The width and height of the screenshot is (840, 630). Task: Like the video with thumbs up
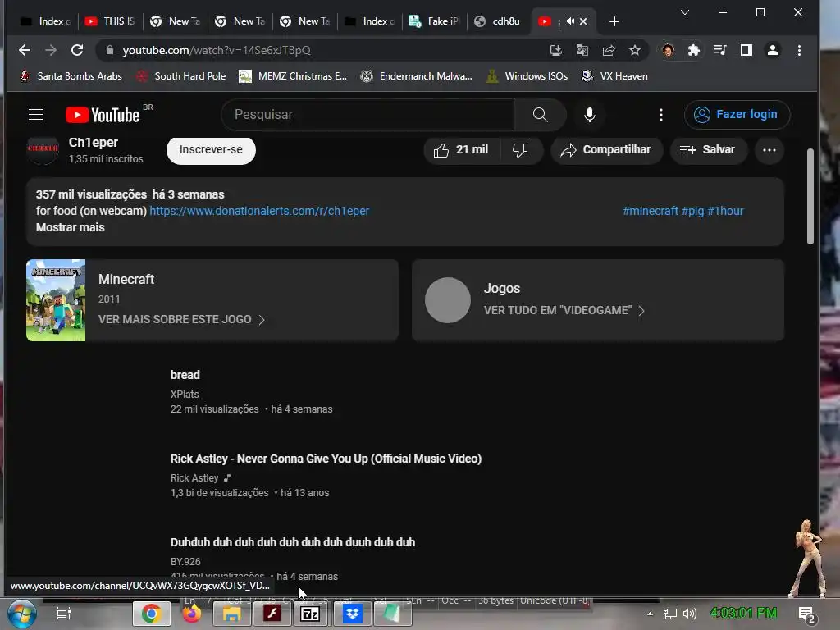pyautogui.click(x=462, y=150)
